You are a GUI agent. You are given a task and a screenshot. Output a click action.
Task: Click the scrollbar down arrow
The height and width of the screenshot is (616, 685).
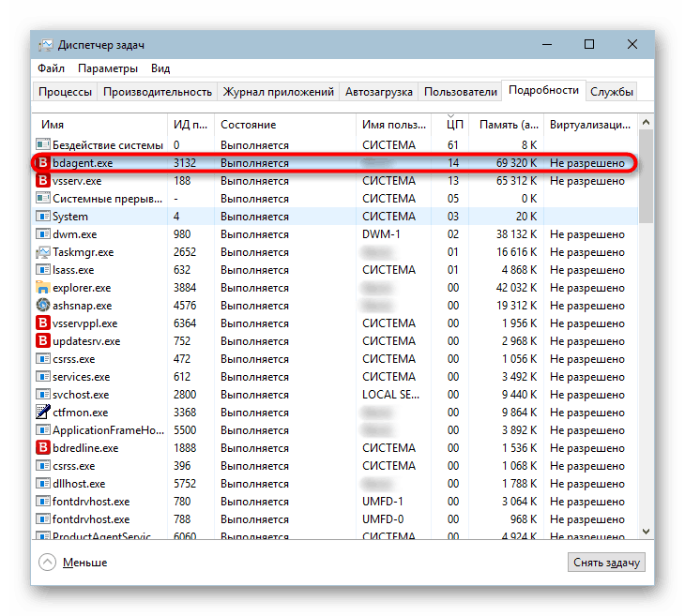647,532
